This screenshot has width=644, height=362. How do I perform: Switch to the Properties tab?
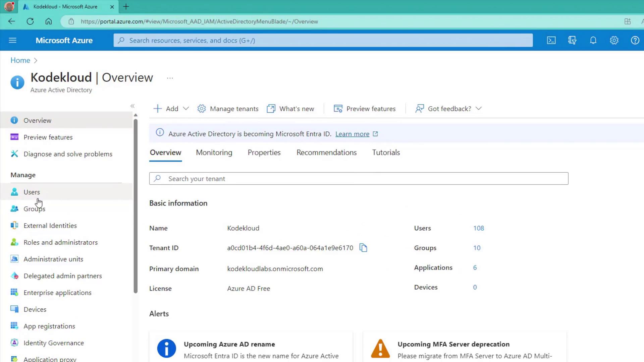coord(264,153)
